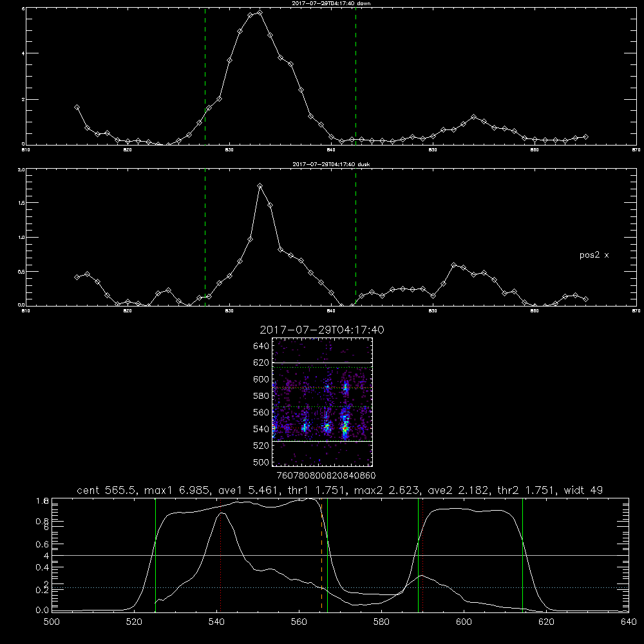644x644 pixels.
Task: Click the brightest hotspot in heatmap near row 540
Action: click(345, 429)
